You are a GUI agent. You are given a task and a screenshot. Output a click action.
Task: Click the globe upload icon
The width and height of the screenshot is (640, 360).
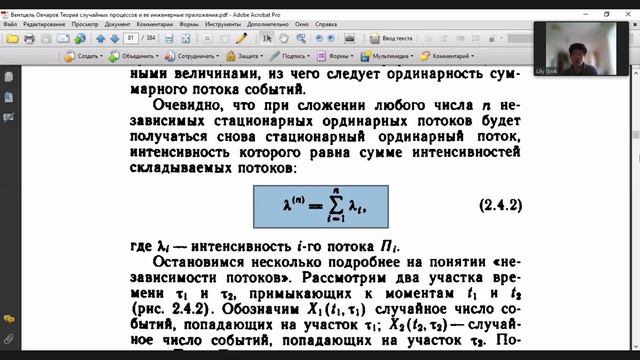click(x=80, y=39)
